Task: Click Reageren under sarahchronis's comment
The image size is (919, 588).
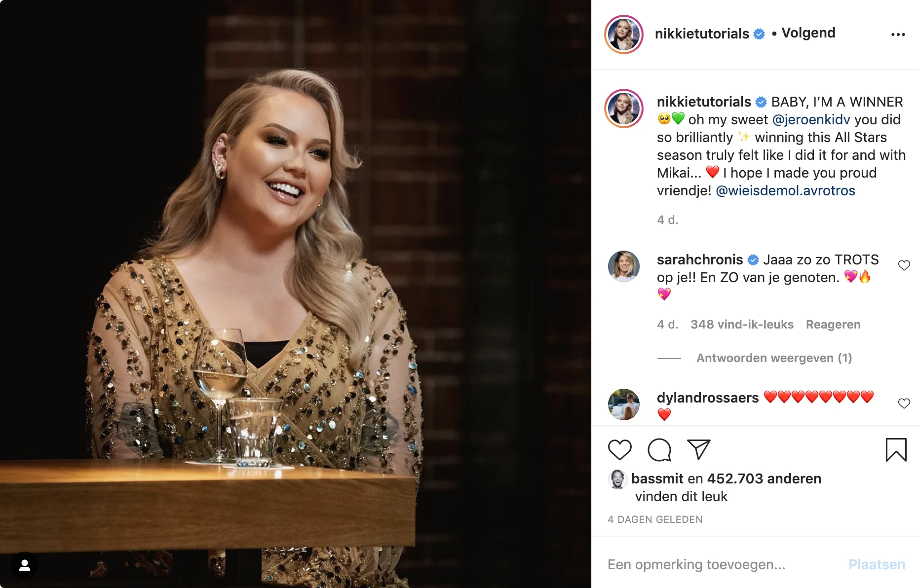Action: [x=833, y=325]
